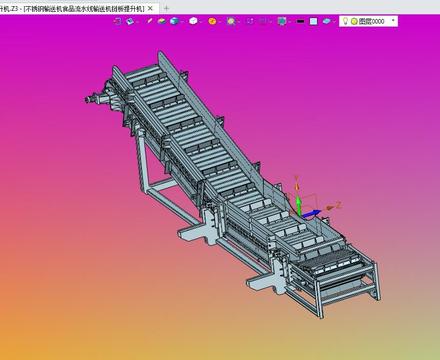Click the light blue square swatch

313,21
